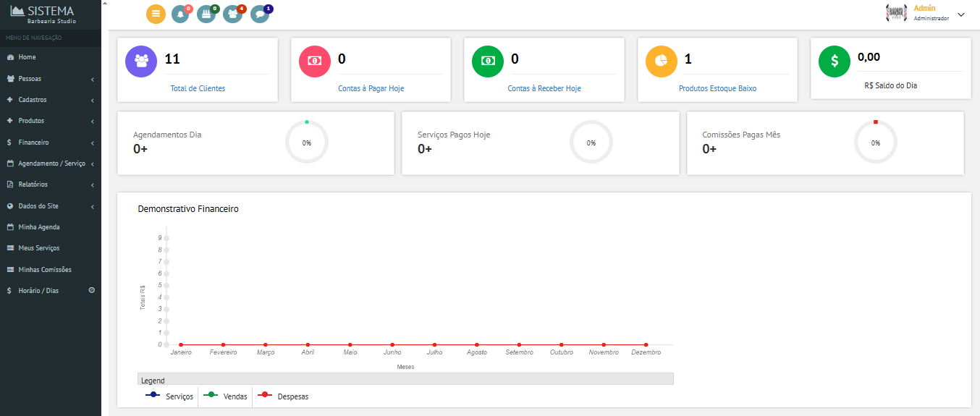Toggle Serviços series in chart legend
This screenshot has width=980, height=416.
coord(170,396)
